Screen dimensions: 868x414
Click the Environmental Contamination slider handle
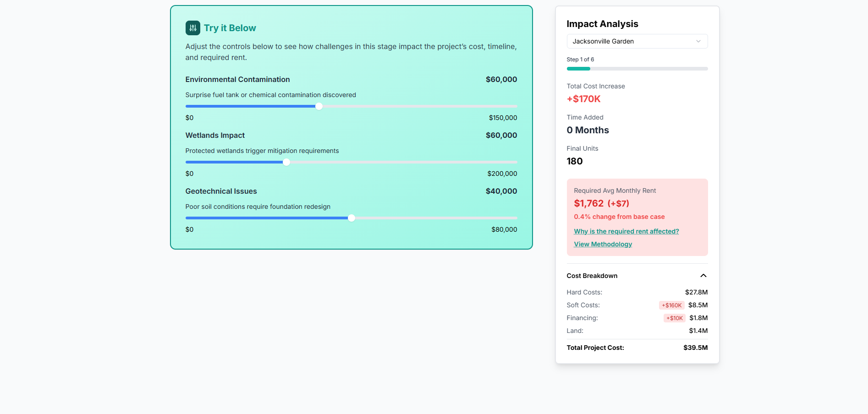pos(319,106)
